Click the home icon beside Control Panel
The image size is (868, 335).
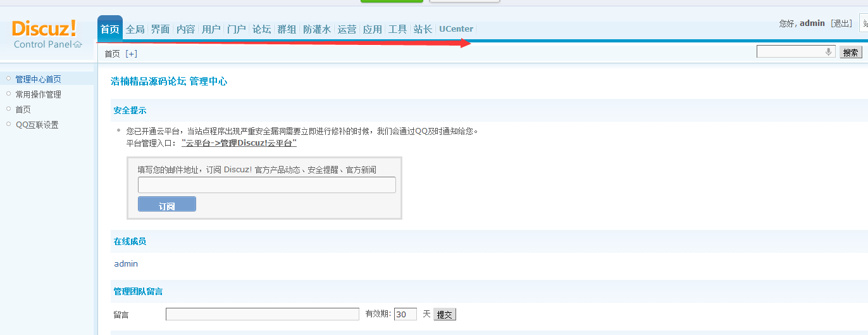click(x=78, y=44)
